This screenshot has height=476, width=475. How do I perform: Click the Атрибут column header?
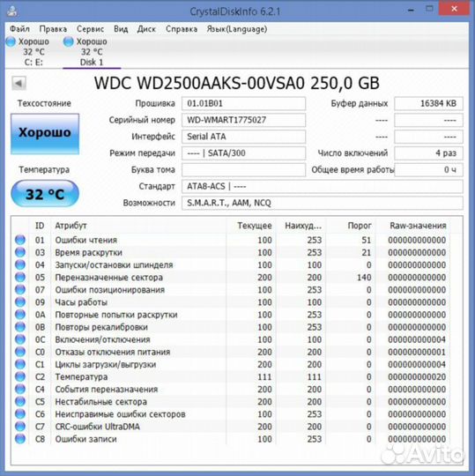click(138, 226)
